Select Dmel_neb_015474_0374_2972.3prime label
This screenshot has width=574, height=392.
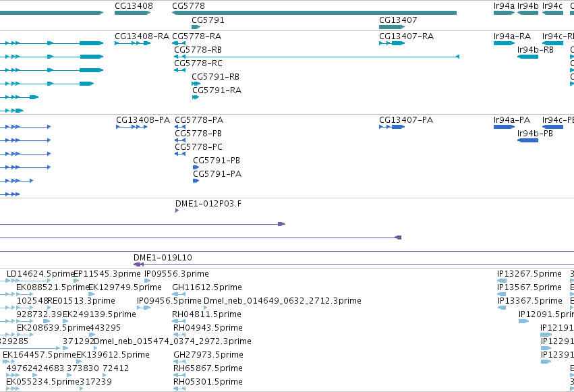[173, 341]
